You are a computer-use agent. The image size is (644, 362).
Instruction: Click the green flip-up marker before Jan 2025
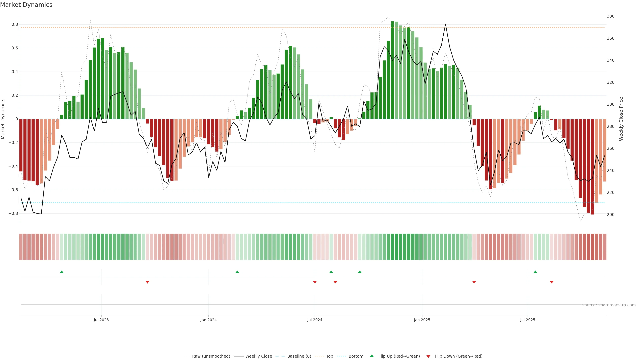[x=360, y=272]
